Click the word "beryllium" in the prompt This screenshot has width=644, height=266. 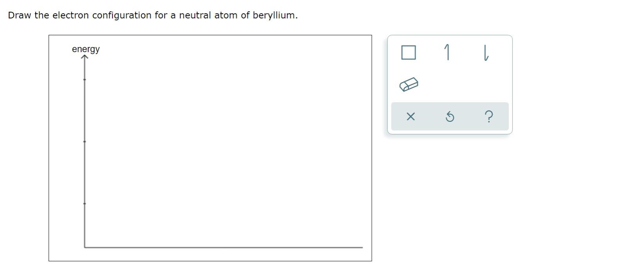(274, 15)
